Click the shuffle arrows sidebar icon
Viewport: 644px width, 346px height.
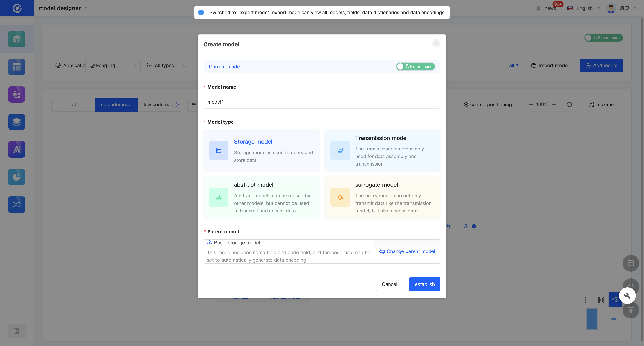coord(16,204)
